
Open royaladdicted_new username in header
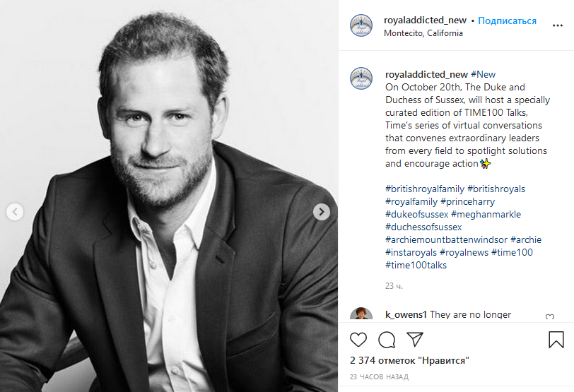point(426,20)
